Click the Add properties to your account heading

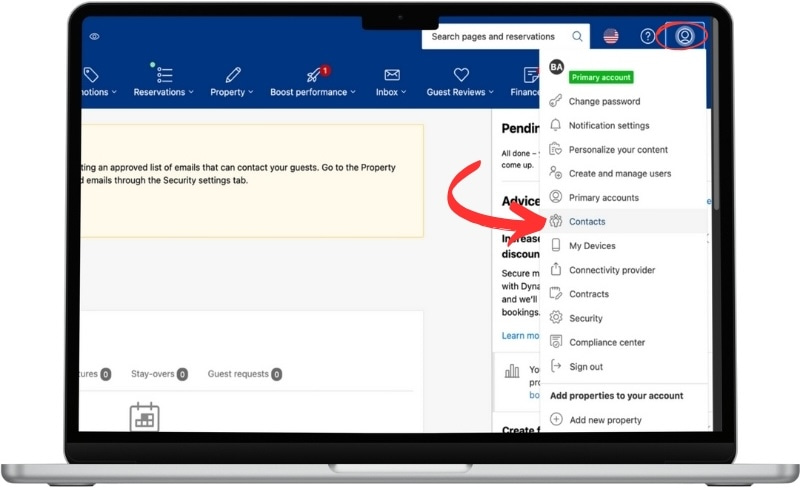coord(616,396)
